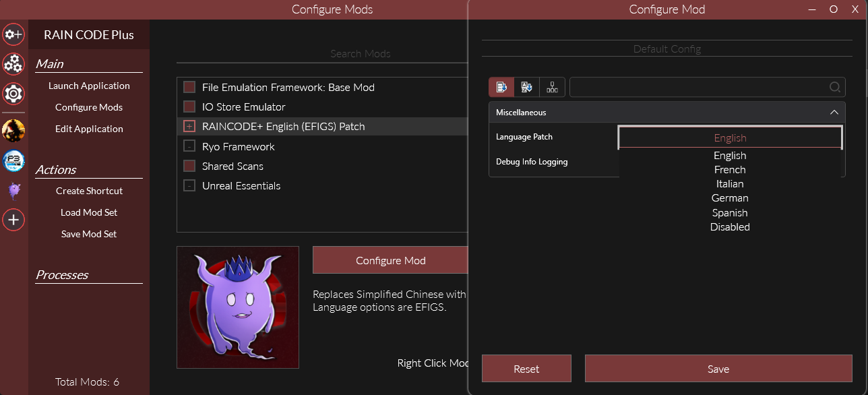This screenshot has width=868, height=395.
Task: Select the dark character game icon
Action: [13, 130]
